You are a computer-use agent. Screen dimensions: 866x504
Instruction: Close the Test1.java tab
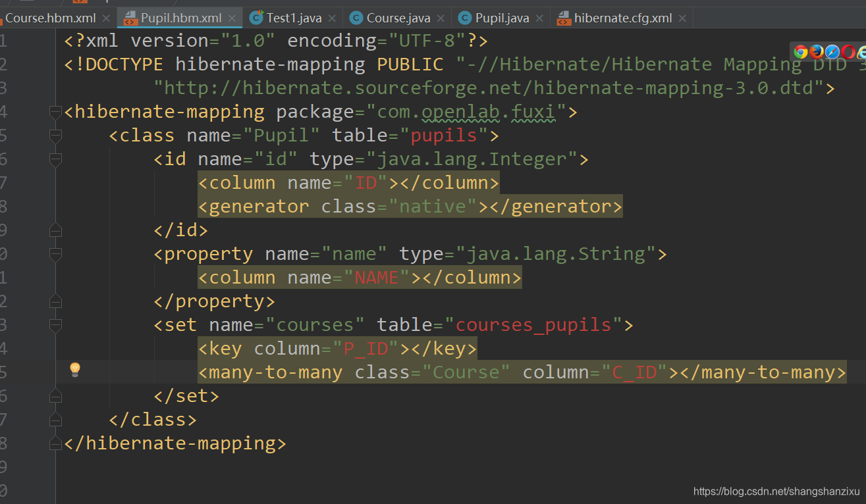pos(331,18)
